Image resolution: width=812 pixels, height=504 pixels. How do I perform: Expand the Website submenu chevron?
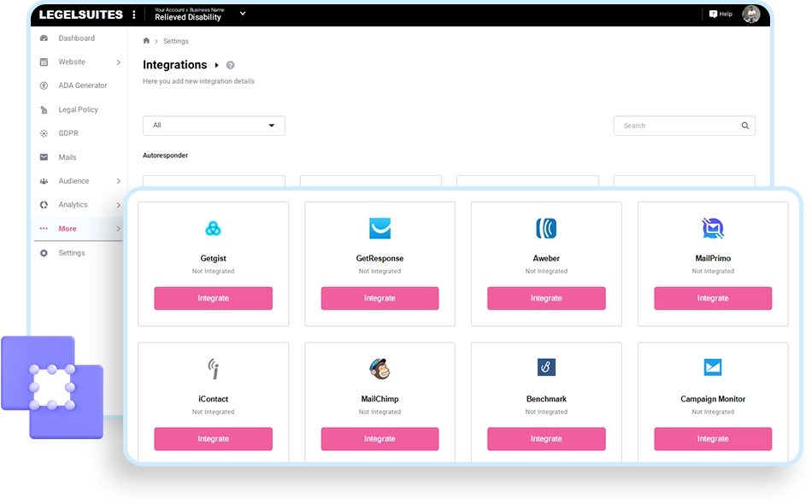119,62
